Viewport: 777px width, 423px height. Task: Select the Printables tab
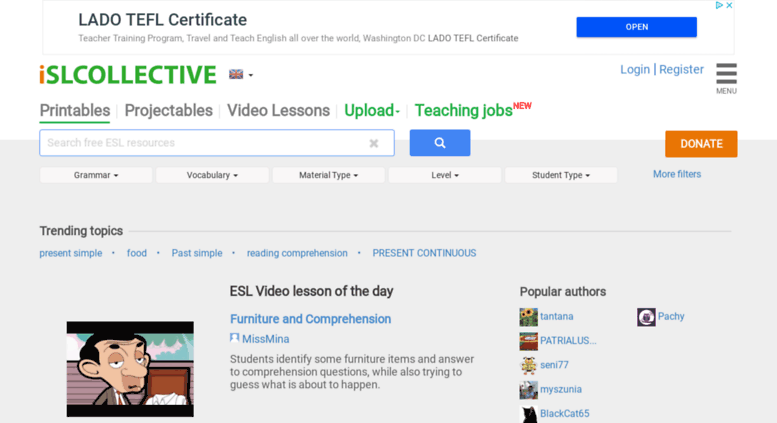tap(75, 110)
